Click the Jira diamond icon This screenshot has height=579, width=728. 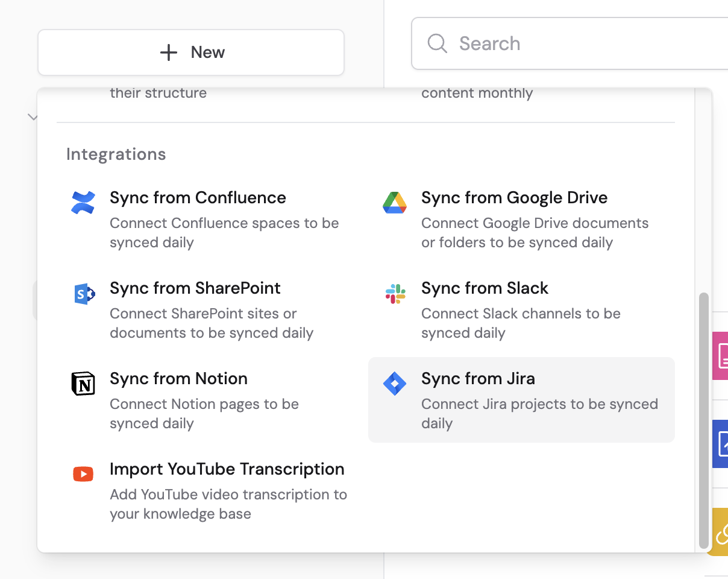pyautogui.click(x=395, y=384)
